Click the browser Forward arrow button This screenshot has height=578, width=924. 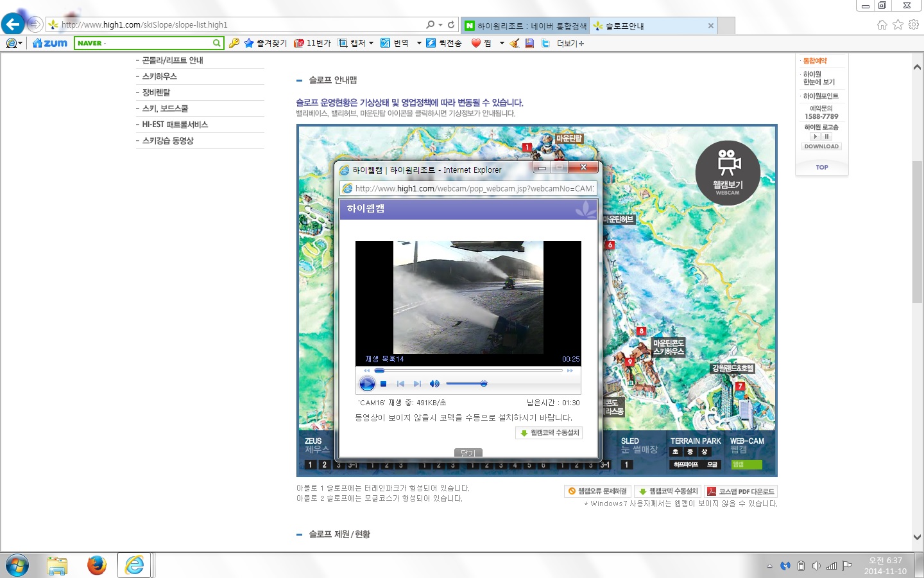pyautogui.click(x=35, y=24)
